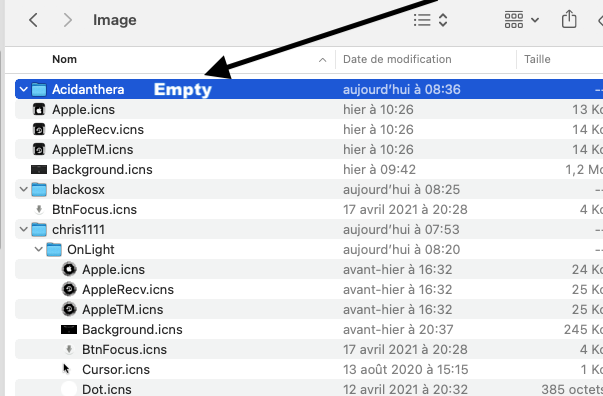Click the 245 Ko Background.icns thumbnail

click(x=69, y=329)
